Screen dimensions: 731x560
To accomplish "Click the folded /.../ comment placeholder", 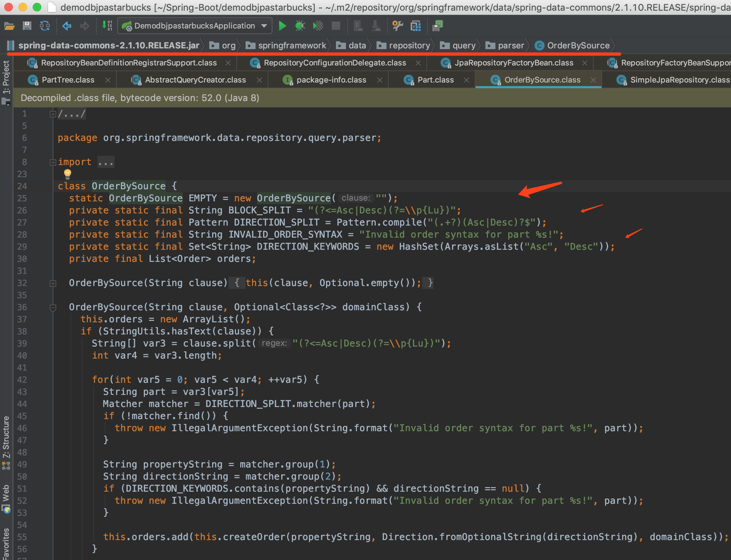I will pyautogui.click(x=72, y=114).
